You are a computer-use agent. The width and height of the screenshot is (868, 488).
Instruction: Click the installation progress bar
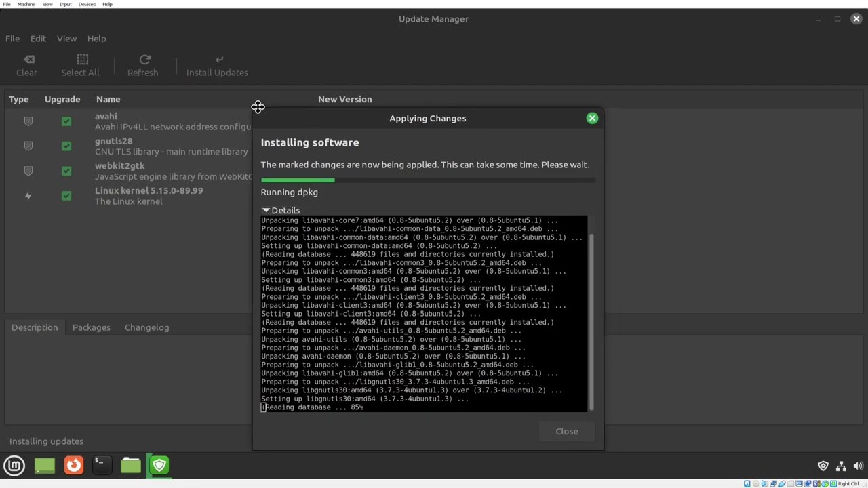pos(428,180)
